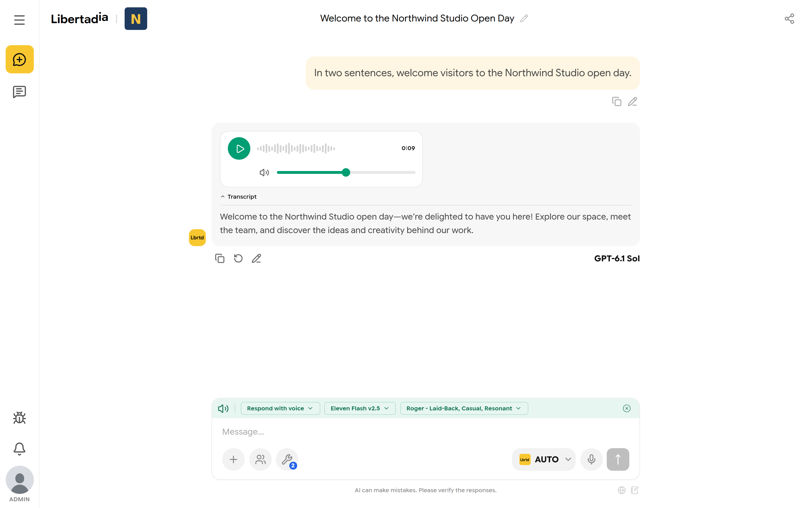Edit the conversation title pencil
812x508 pixels.
524,18
